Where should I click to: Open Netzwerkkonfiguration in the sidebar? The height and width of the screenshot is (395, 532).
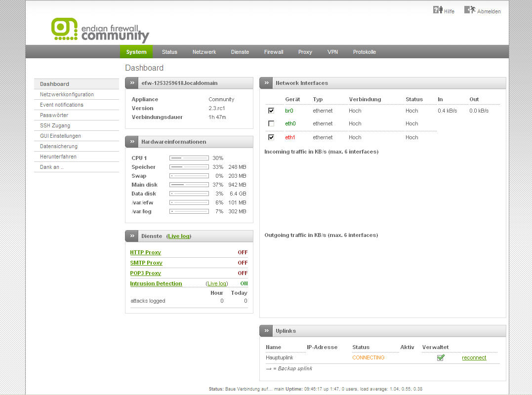[x=67, y=94]
